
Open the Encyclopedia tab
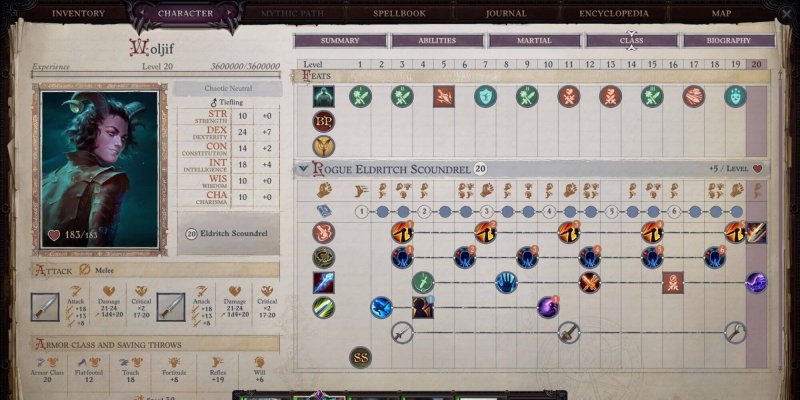coord(614,14)
